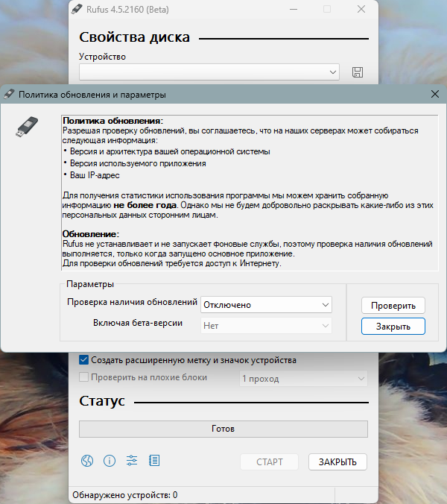Open 'Включая бета-версии' dropdown

coord(266,326)
